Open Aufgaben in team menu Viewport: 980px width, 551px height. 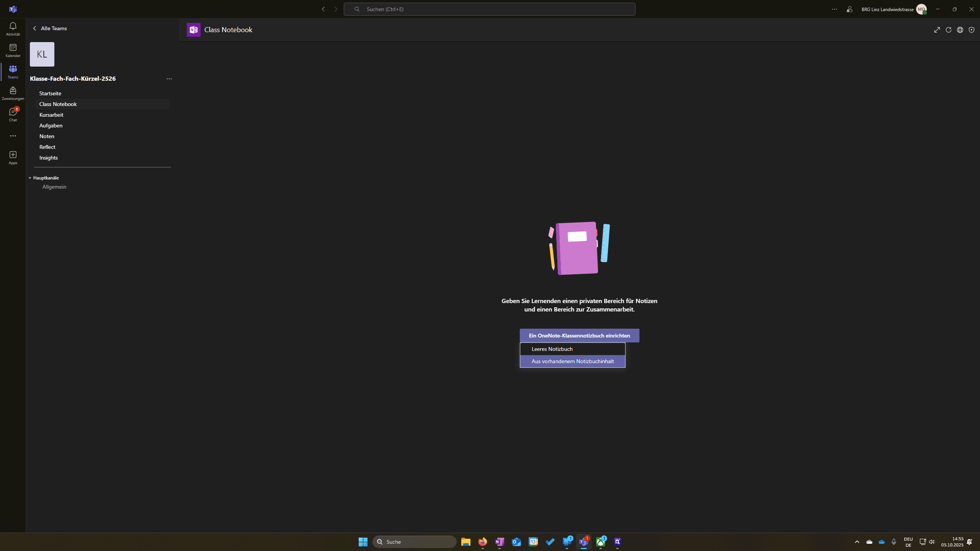click(102, 126)
